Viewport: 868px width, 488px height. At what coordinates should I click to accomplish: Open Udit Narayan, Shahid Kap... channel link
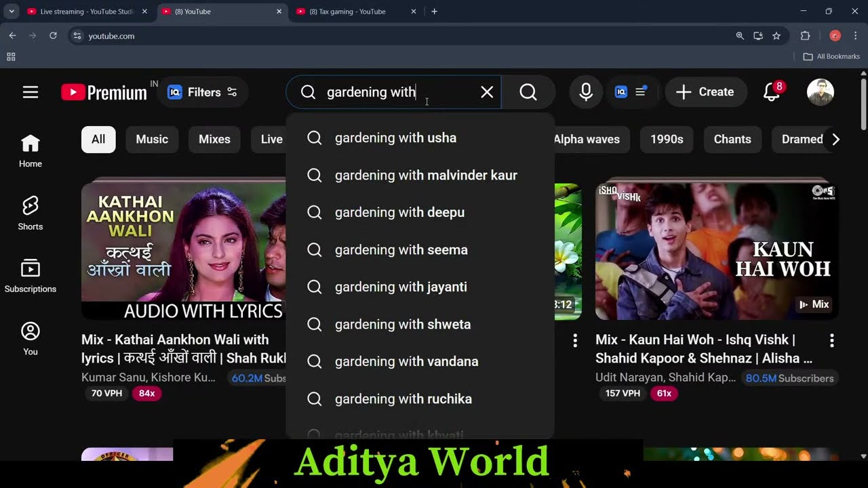click(x=665, y=378)
